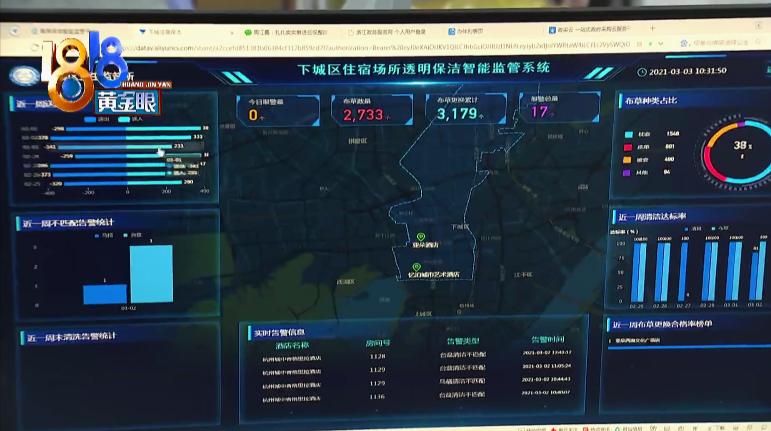Click the 布草种类占比 panel title
Screen dimensions: 771x431
651,101
